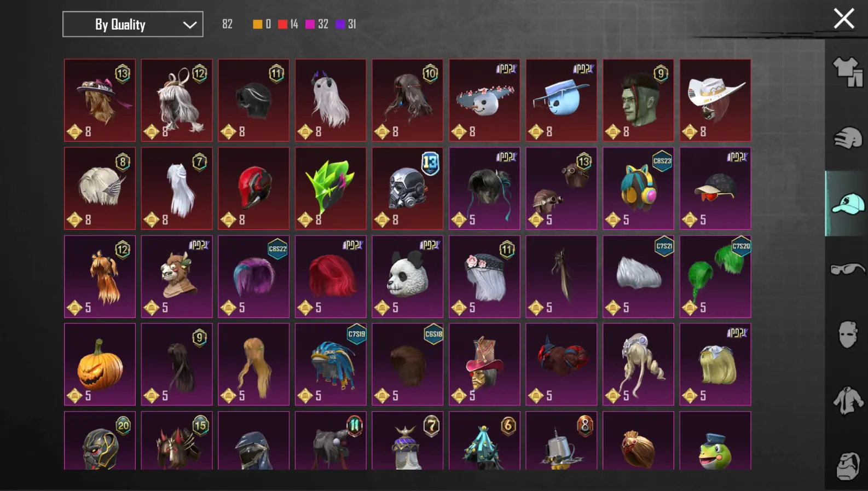Image resolution: width=868 pixels, height=491 pixels.
Task: Pick the green spiky hair item
Action: pos(331,188)
